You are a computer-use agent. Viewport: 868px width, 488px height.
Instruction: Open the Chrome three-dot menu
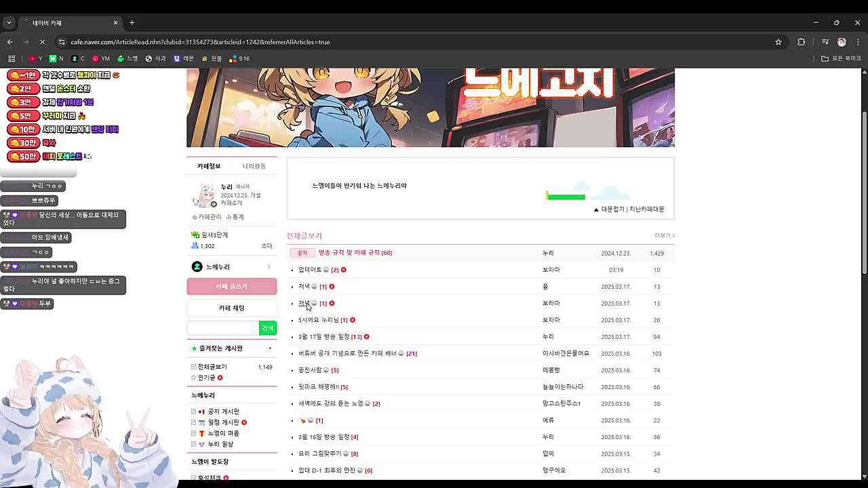(858, 42)
